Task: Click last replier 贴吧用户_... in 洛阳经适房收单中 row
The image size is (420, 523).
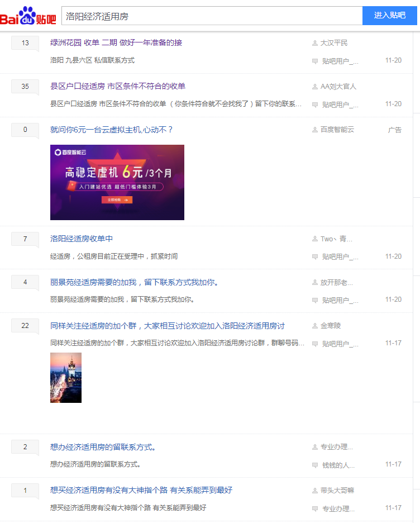Action: (x=340, y=257)
